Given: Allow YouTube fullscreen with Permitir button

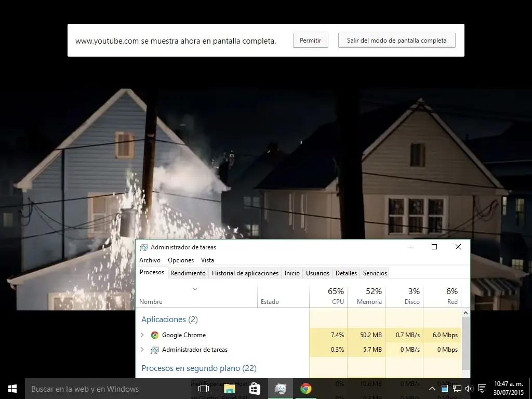Looking at the screenshot, I should [311, 41].
